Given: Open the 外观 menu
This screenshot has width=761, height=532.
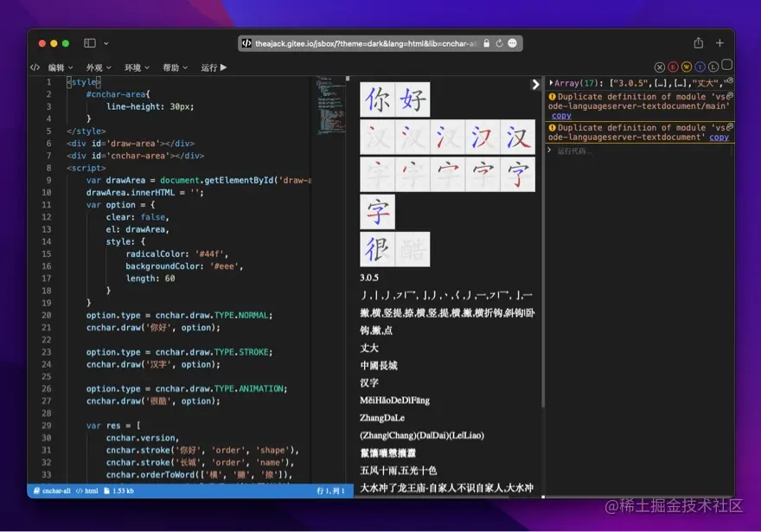Looking at the screenshot, I should [x=99, y=67].
